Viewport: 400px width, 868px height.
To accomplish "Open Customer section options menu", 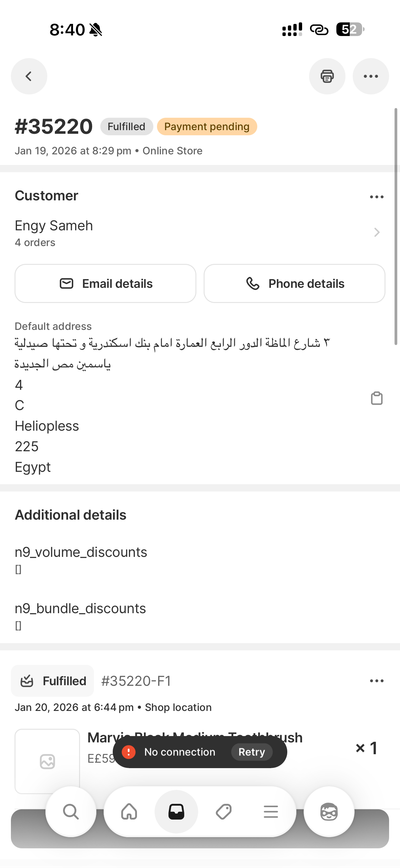I will click(376, 197).
